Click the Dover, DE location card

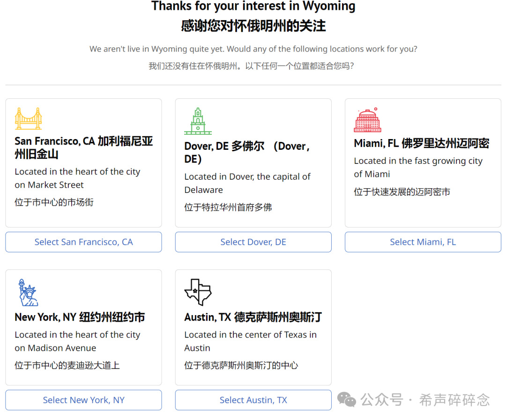253,162
